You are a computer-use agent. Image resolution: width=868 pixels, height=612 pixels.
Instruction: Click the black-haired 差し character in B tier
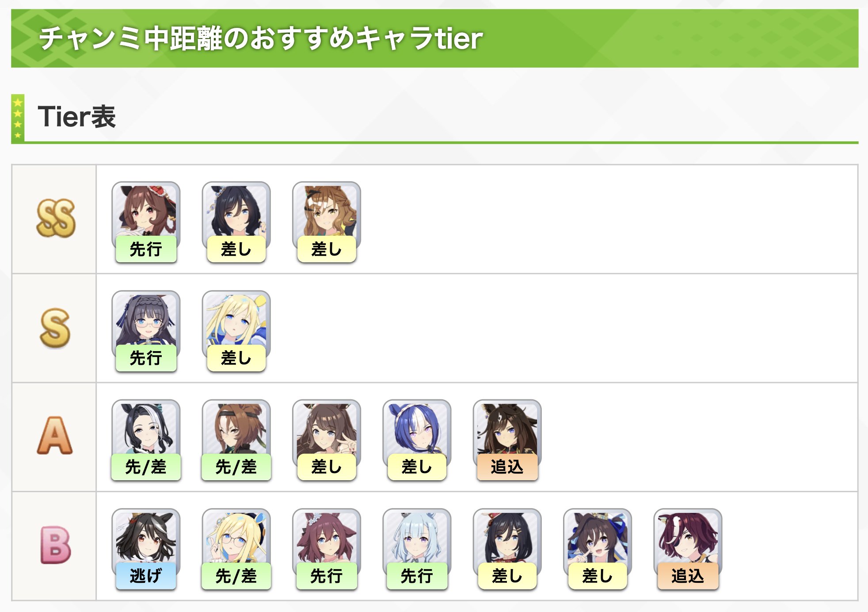[x=507, y=549]
